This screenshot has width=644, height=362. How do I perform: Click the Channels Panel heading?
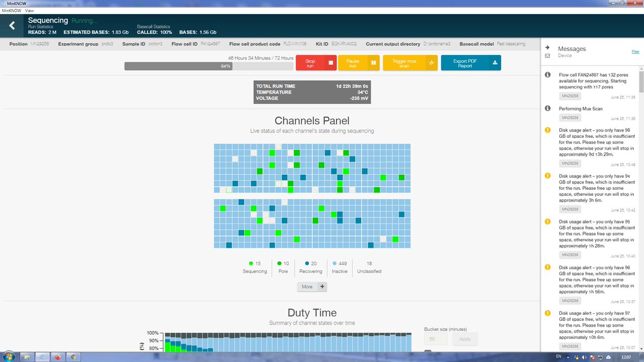coord(312,121)
